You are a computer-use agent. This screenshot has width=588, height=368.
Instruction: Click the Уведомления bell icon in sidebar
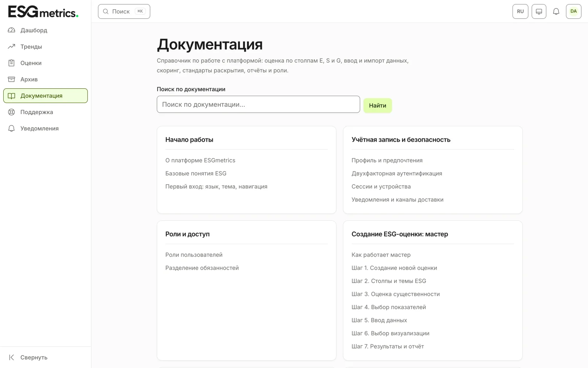click(x=11, y=128)
